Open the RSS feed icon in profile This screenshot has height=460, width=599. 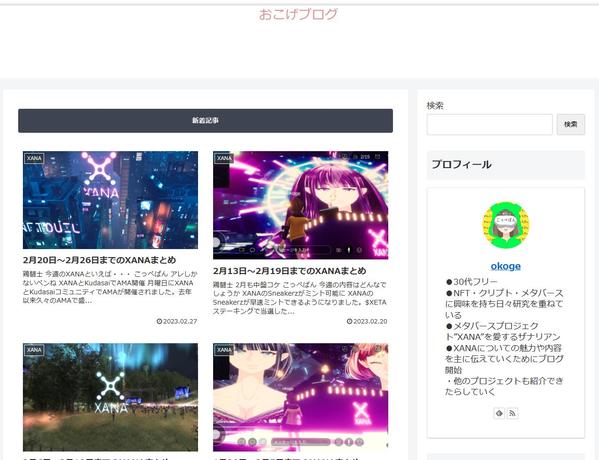512,413
